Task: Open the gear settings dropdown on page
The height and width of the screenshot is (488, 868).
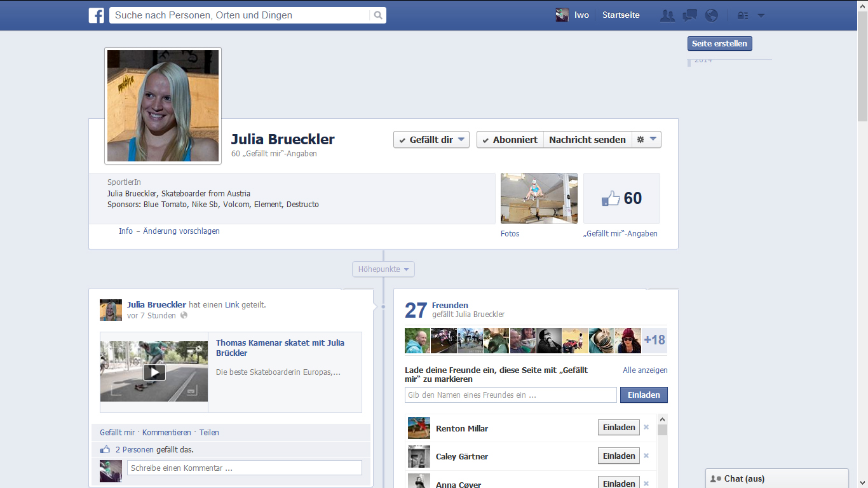Action: coord(646,140)
